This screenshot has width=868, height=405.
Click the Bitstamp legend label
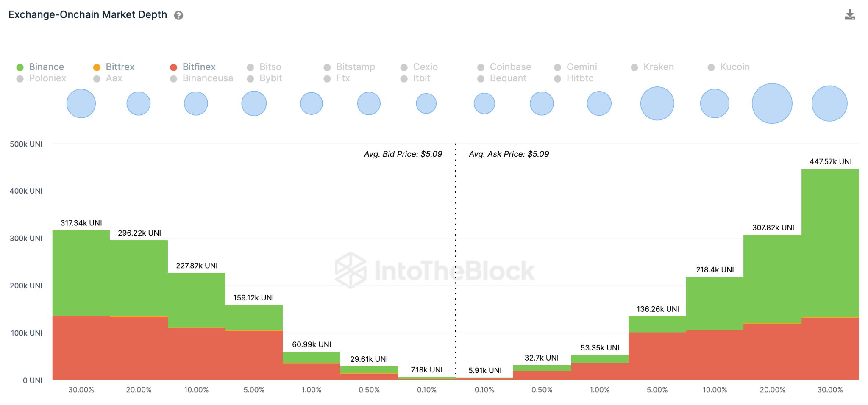pyautogui.click(x=355, y=67)
